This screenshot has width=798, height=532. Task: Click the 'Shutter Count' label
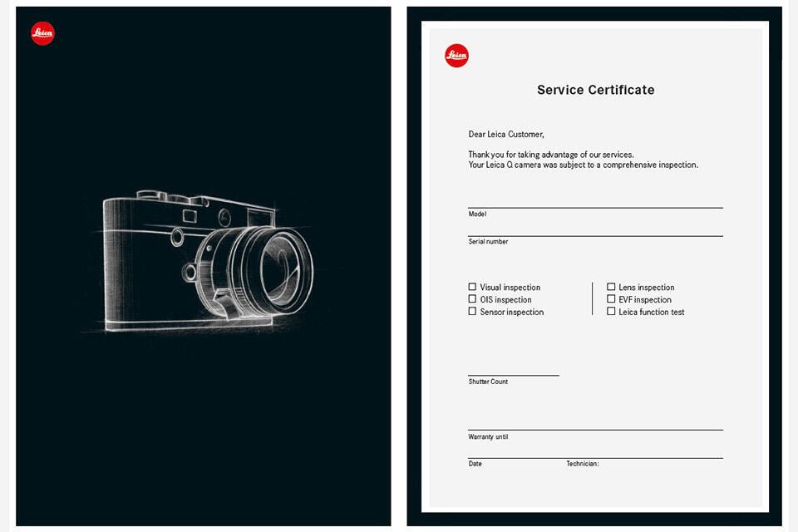coord(488,382)
